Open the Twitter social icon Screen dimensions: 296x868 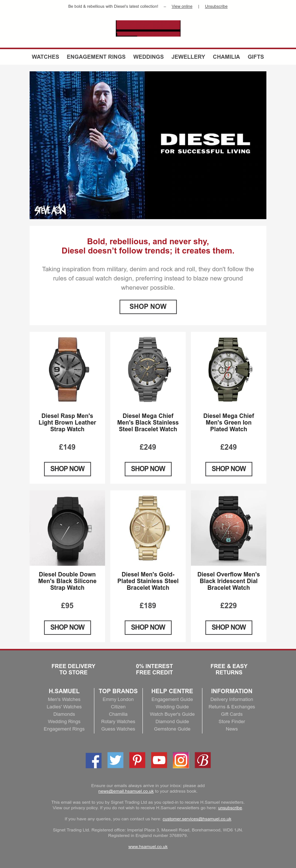(x=115, y=760)
